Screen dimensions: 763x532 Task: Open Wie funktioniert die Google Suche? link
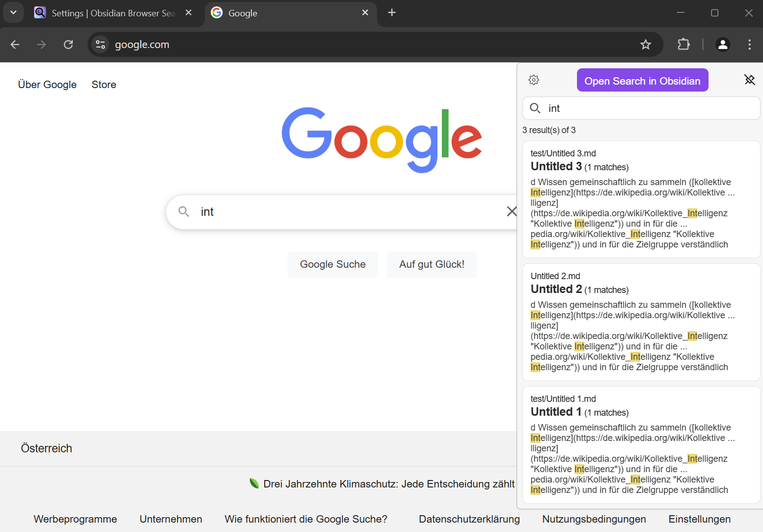(306, 519)
